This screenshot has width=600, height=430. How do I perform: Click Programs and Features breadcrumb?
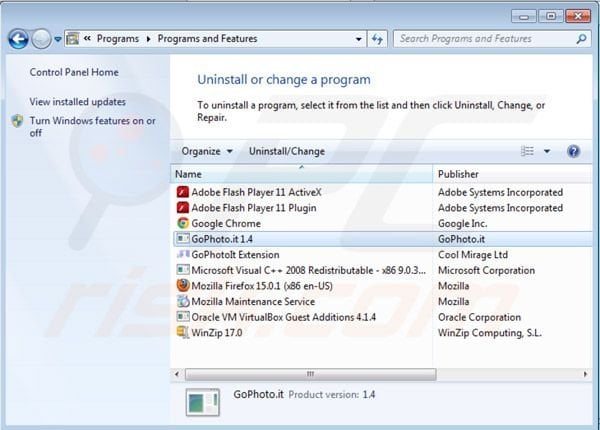coord(207,39)
